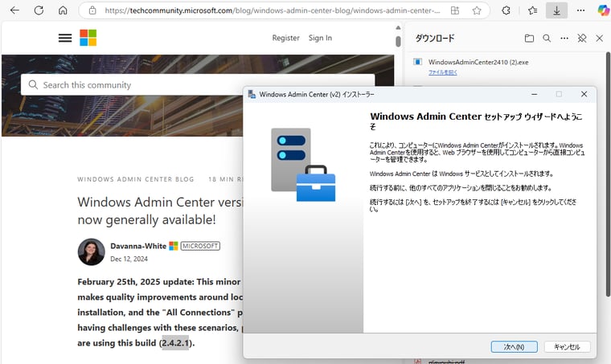Click the address bar URL field
611x364 pixels.
click(272, 10)
